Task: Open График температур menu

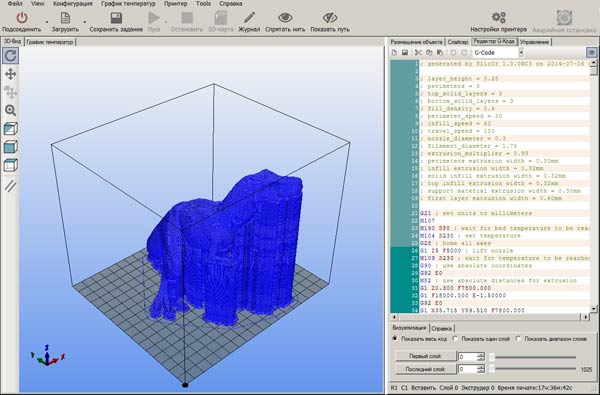Action: [128, 3]
